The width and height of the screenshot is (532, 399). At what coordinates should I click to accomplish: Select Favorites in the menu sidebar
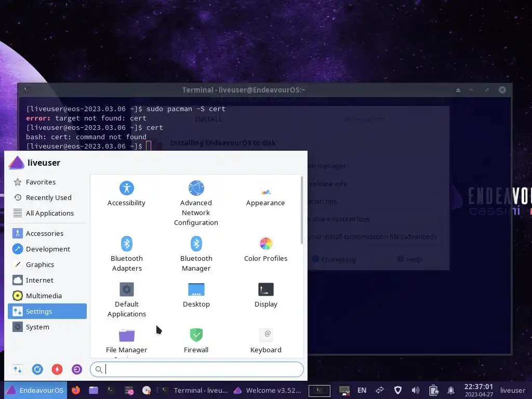[47, 182]
